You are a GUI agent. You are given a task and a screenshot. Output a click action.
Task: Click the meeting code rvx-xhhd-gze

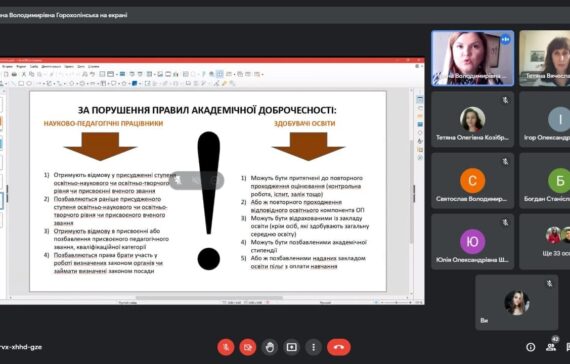point(21,347)
